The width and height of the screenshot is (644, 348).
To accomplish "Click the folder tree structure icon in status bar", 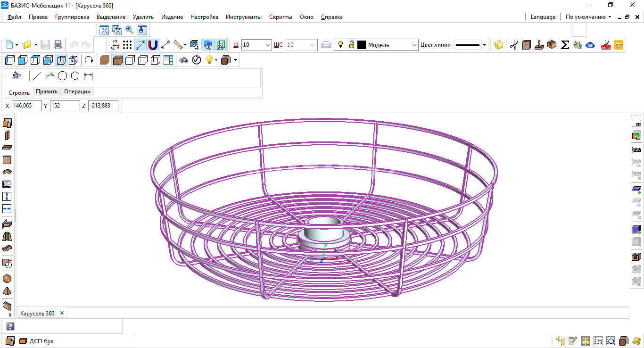I will point(560,341).
